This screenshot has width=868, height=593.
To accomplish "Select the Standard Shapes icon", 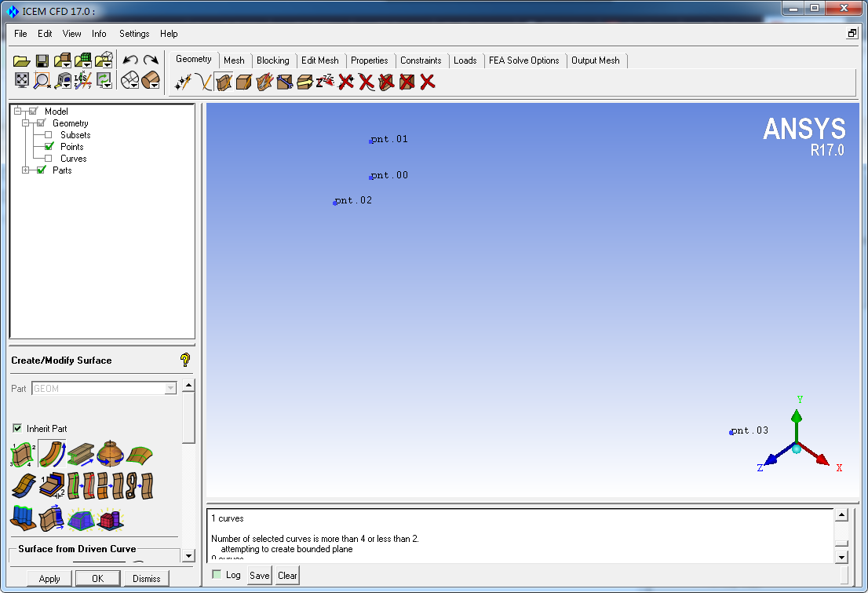I will point(110,518).
